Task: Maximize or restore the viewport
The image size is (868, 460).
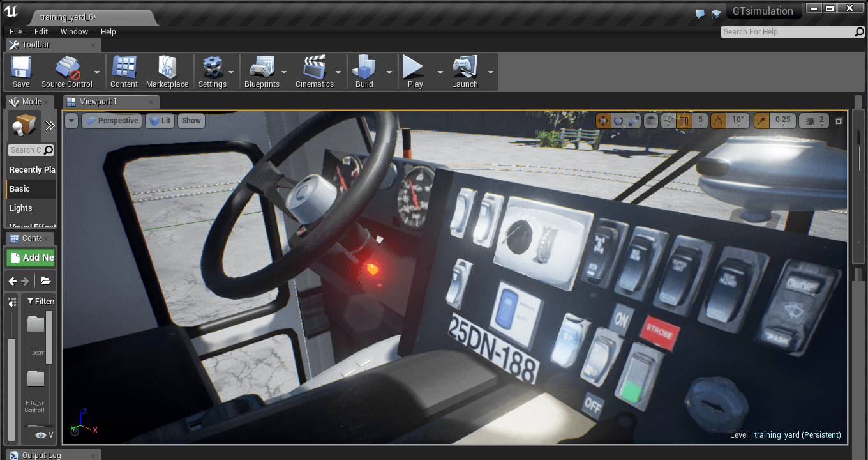Action: tap(839, 120)
